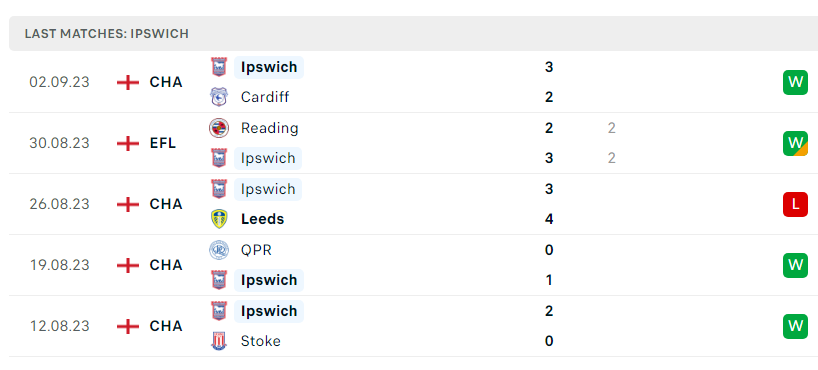
Task: Click the Reading club crest icon
Action: [x=219, y=128]
